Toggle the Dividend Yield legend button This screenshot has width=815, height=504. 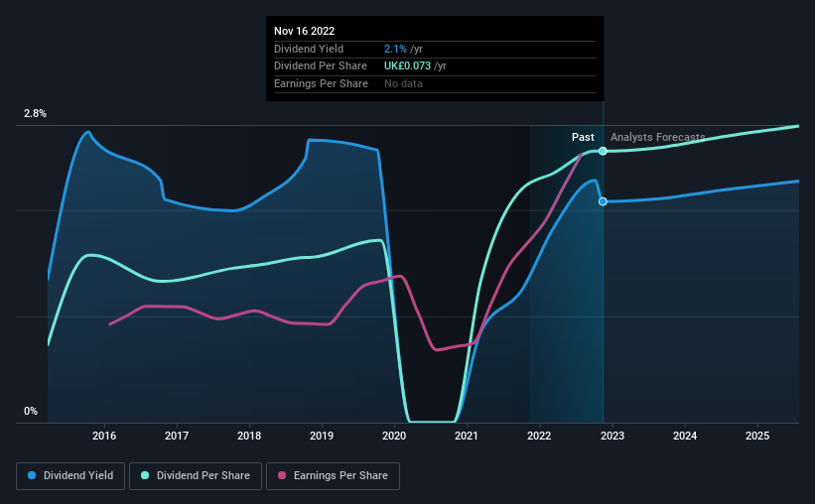click(70, 476)
